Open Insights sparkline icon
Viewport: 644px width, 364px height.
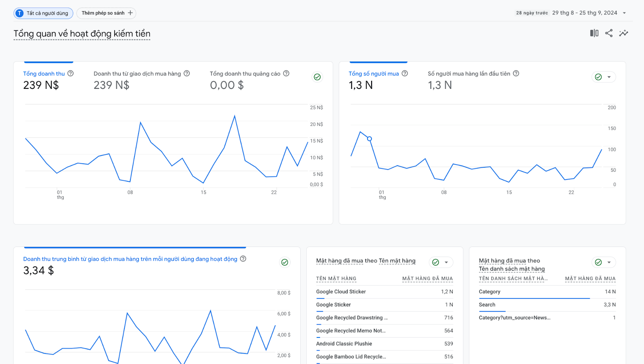(623, 33)
